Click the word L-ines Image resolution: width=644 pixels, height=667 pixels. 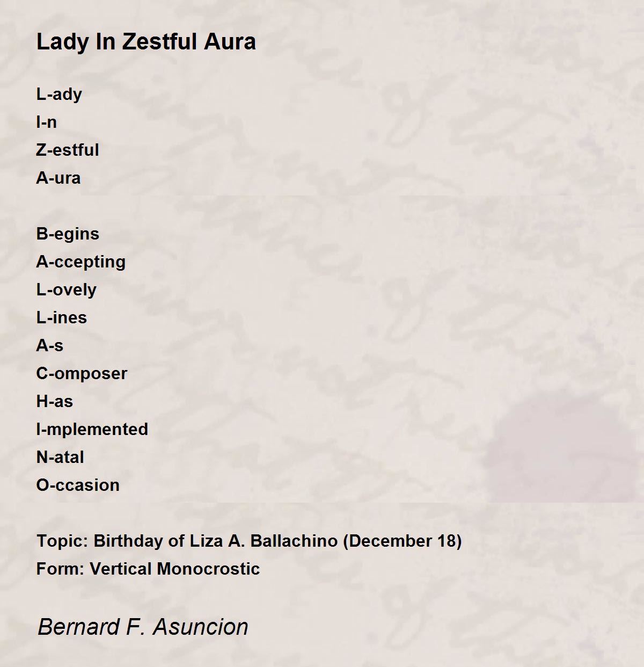coord(62,317)
